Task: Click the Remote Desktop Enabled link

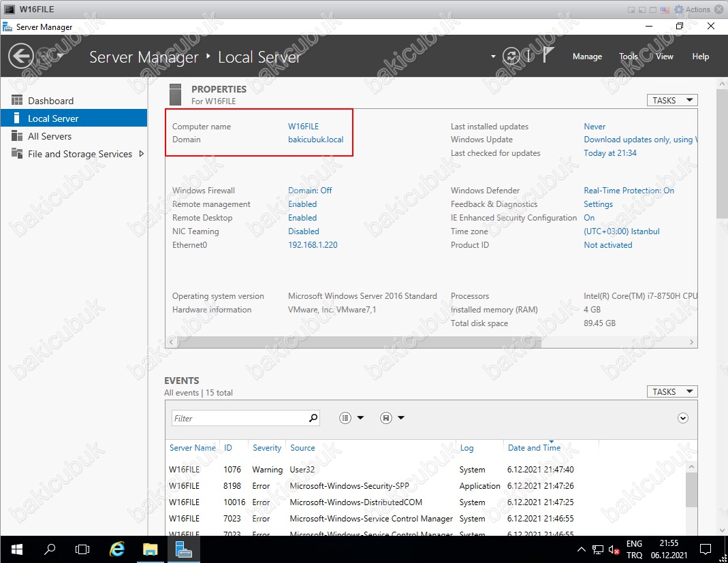Action: pos(302,217)
